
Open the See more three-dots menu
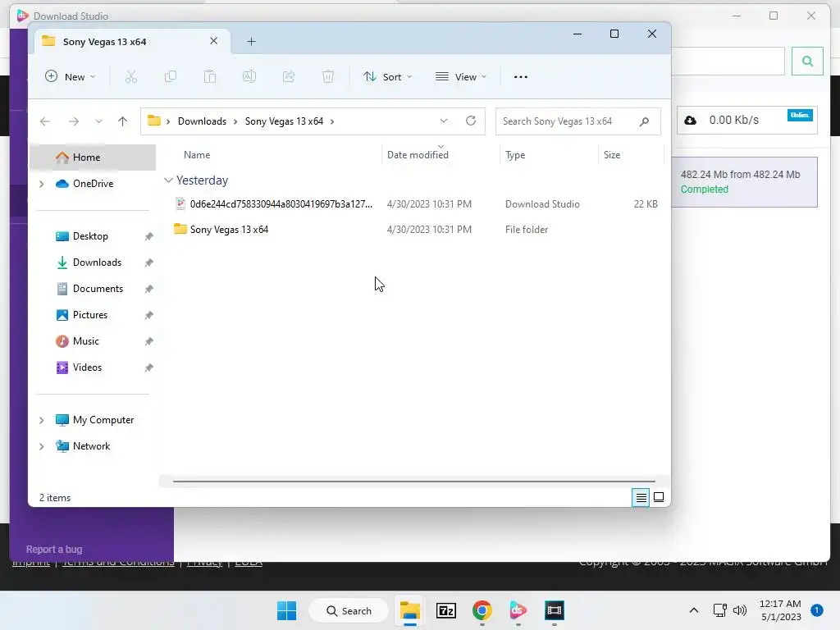point(521,76)
